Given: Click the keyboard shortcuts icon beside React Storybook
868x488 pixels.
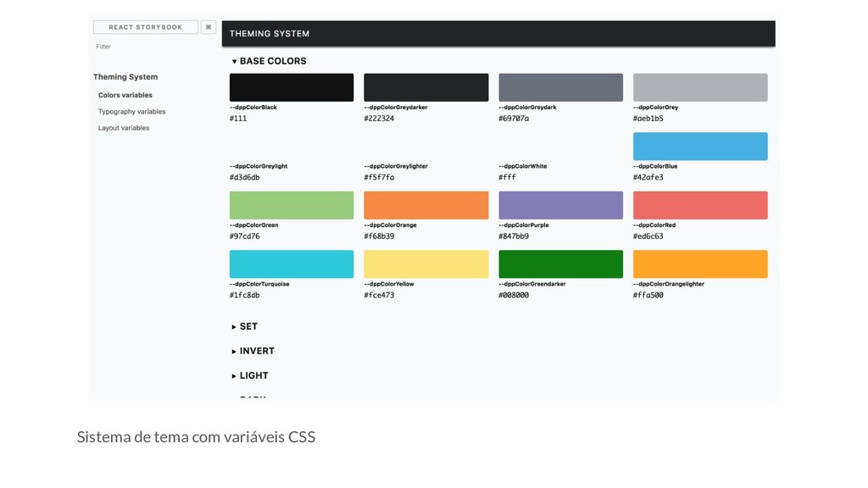Looking at the screenshot, I should [x=209, y=27].
